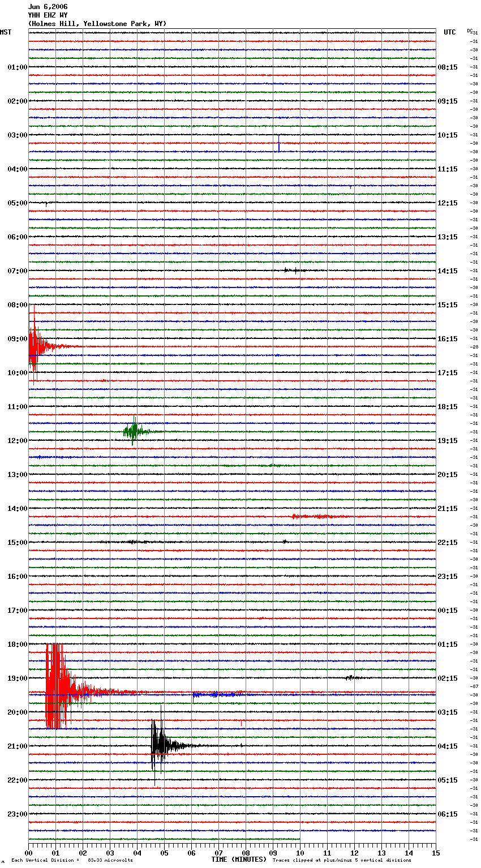481x868 pixels.
Task: Select the 02:00 MST time label
Action: pos(17,101)
